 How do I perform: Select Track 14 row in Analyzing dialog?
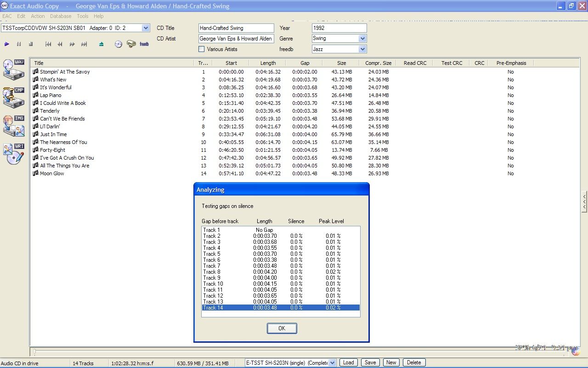[281, 308]
